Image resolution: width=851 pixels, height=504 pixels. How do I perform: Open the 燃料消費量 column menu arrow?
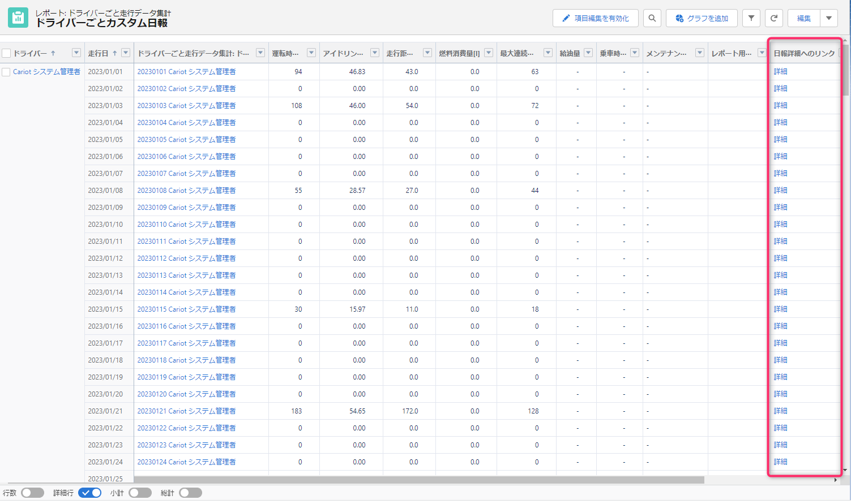pyautogui.click(x=489, y=53)
